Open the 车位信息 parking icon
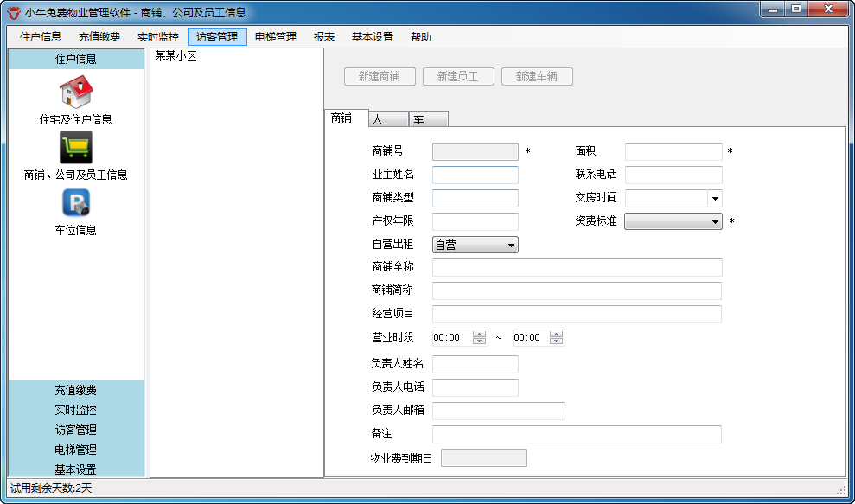This screenshot has width=855, height=504. (x=76, y=203)
